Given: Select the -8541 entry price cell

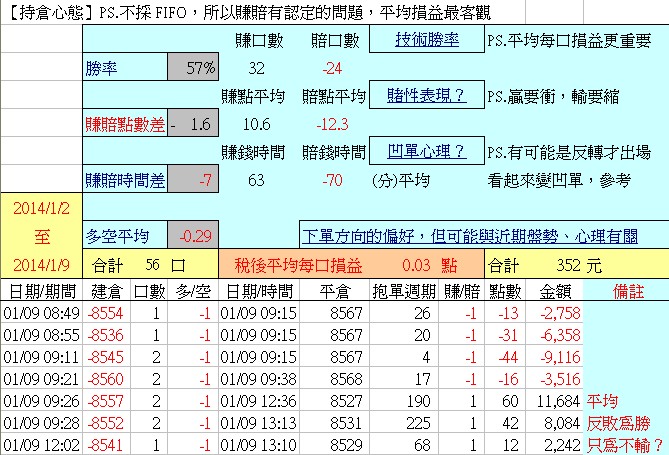Looking at the screenshot, I should (107, 445).
